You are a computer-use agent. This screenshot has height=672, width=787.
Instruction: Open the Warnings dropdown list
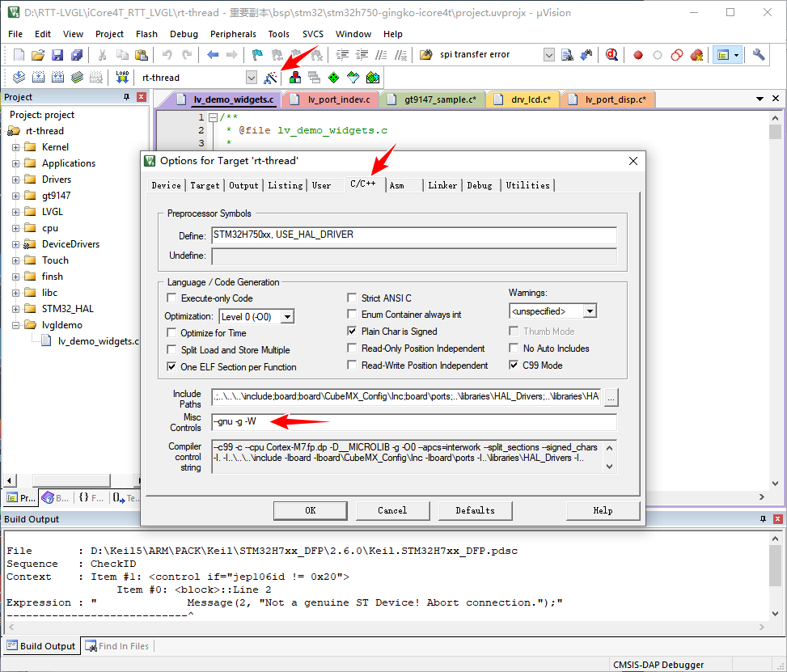pyautogui.click(x=590, y=311)
